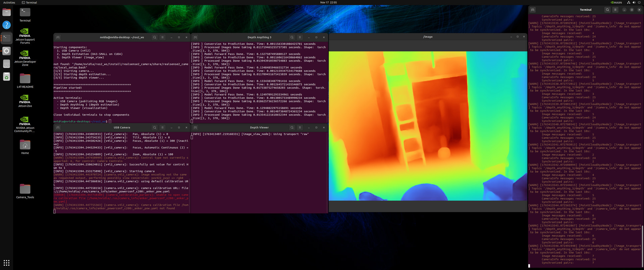Open search in the ros2_ws terminal window
This screenshot has width=644, height=270.
tap(155, 37)
